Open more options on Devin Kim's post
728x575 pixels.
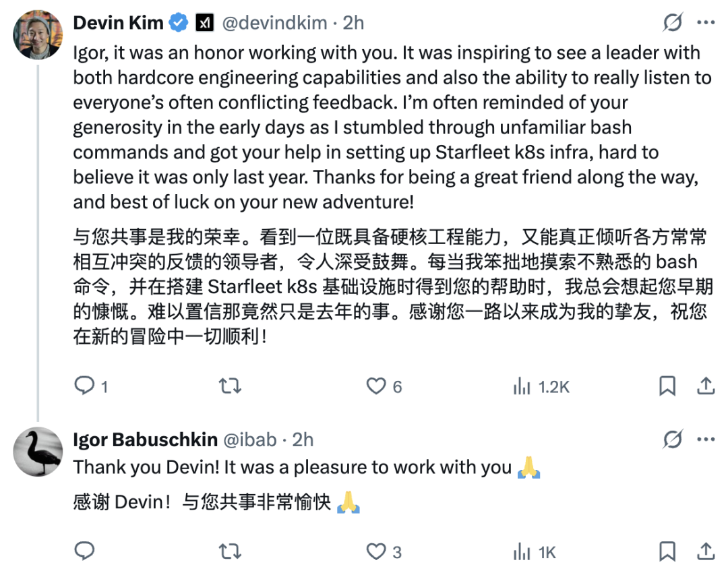click(706, 24)
